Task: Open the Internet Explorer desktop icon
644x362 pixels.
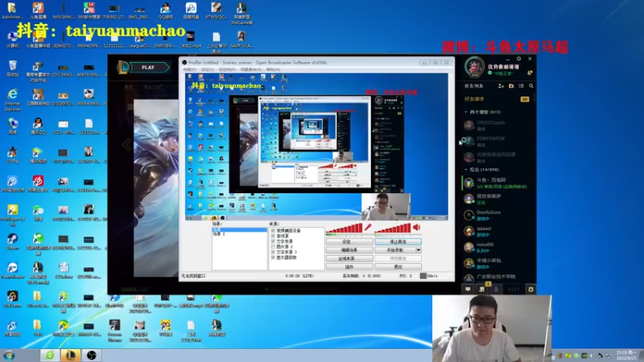Action: 12,100
